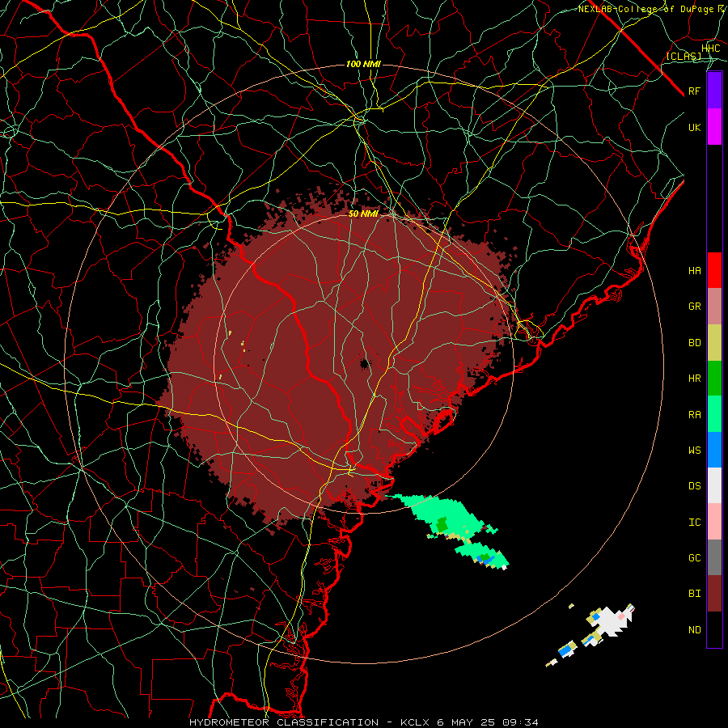Click the white dry snow echo offshore
The width and height of the screenshot is (728, 728).
[x=613, y=621]
